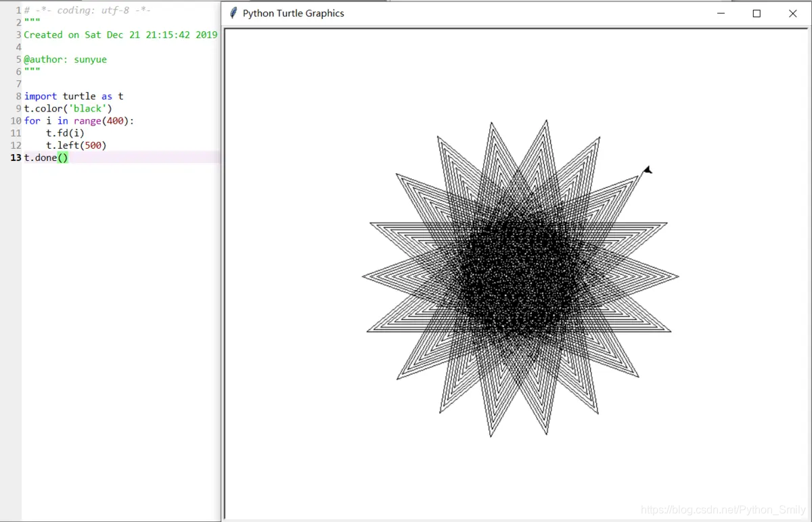Close the Python Turtle Graphics window

pos(793,14)
